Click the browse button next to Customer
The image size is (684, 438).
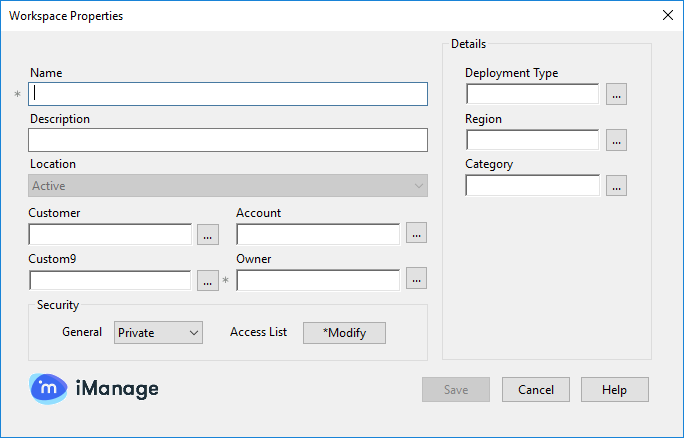pos(208,235)
